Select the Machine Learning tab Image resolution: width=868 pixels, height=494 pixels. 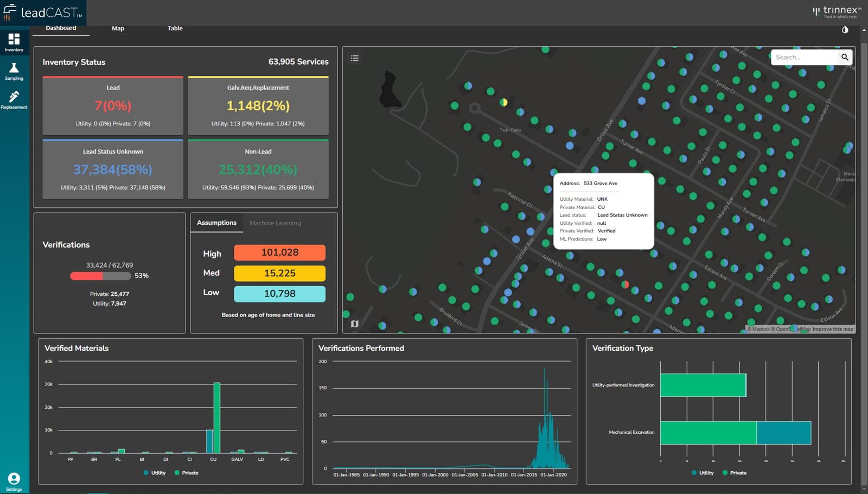275,223
